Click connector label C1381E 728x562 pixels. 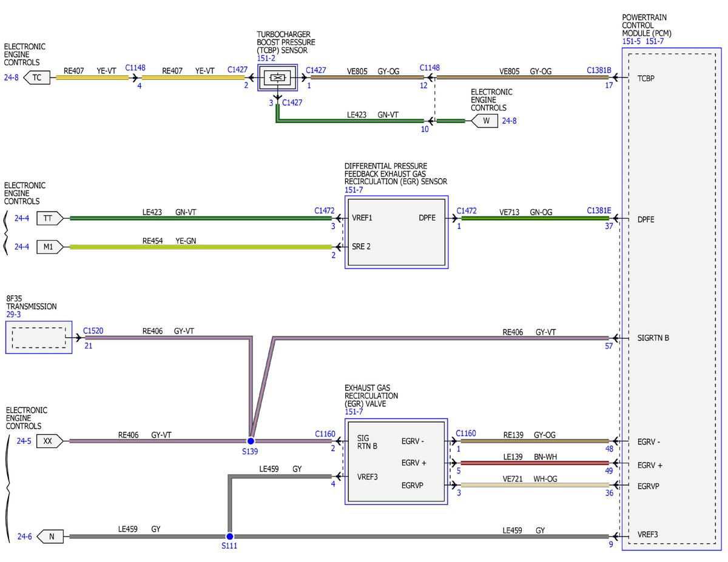coord(599,210)
